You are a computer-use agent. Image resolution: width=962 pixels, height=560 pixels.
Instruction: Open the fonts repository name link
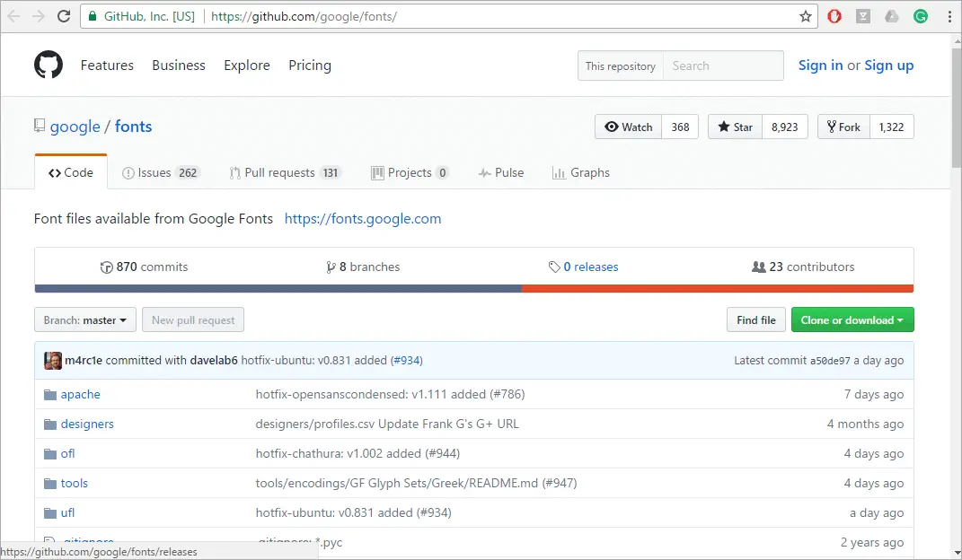(x=133, y=127)
